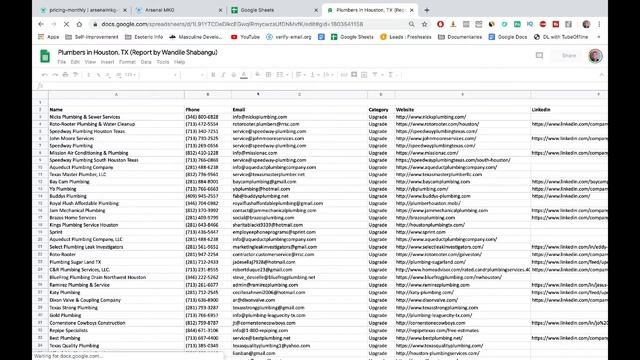Click the browser Home icon
Image resolution: width=640 pixels, height=360 pixels.
tap(79, 24)
